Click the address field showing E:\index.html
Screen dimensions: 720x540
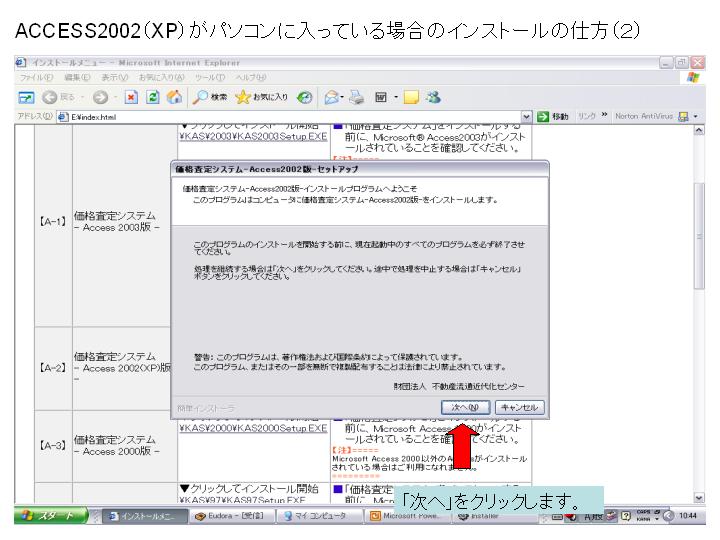click(x=294, y=117)
